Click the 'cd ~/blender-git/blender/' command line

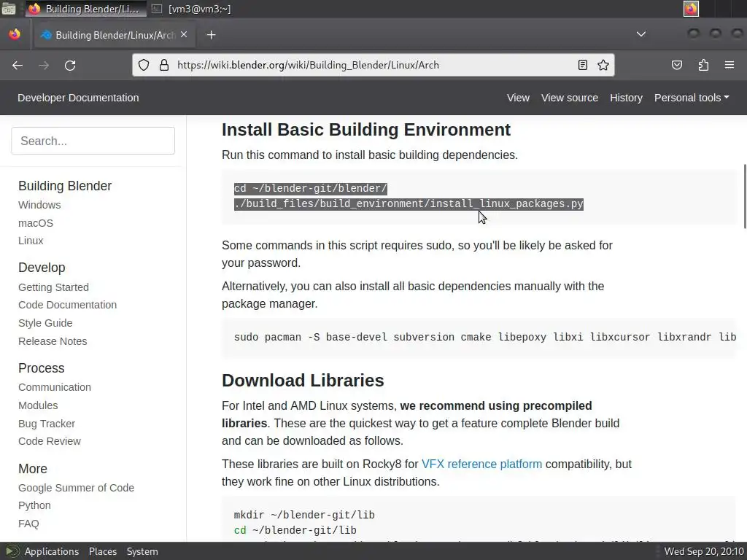point(310,189)
